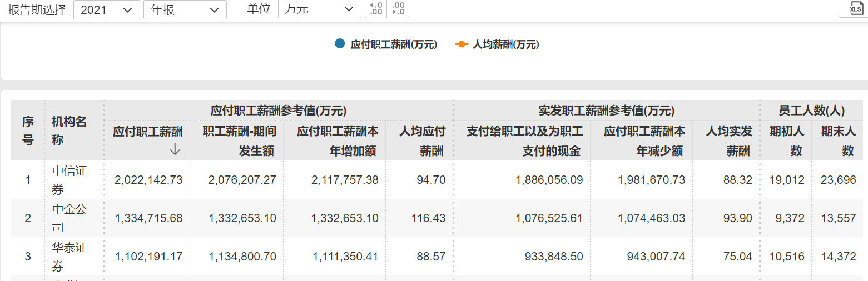Click value 1,334,715.68 for 中金公司
Image resolution: width=868 pixels, height=281 pixels.
[x=148, y=218]
